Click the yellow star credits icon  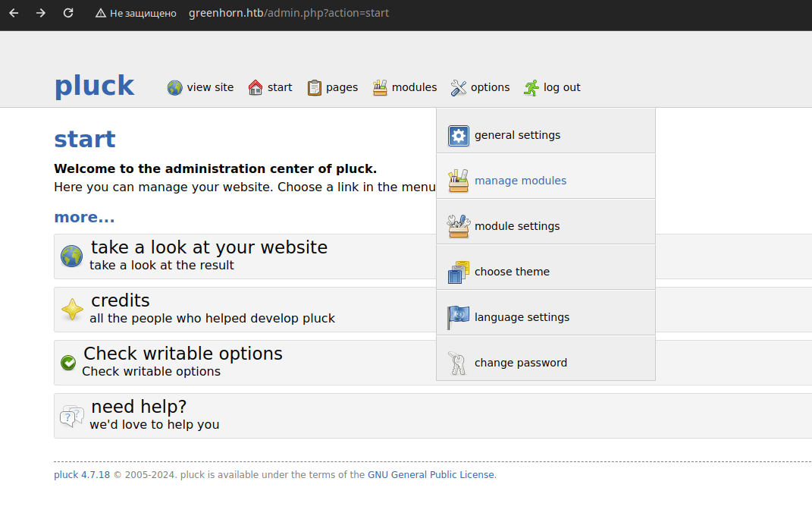coord(72,310)
